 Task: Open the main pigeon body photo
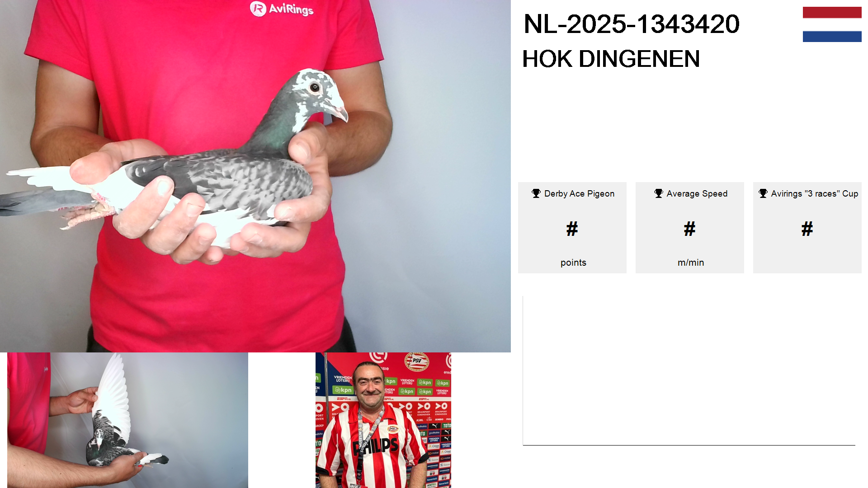point(255,176)
